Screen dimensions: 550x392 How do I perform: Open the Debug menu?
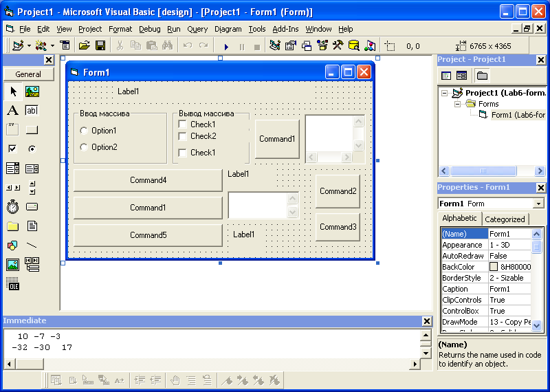(x=150, y=29)
